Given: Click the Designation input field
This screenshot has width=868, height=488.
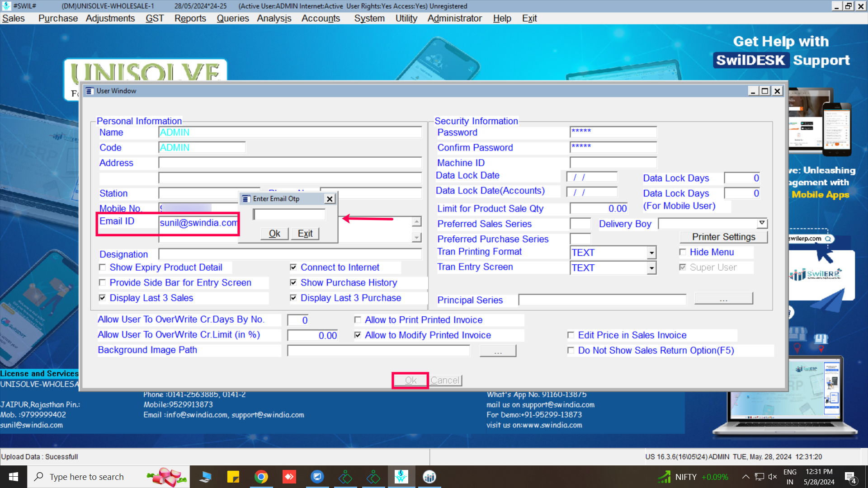Looking at the screenshot, I should 290,254.
